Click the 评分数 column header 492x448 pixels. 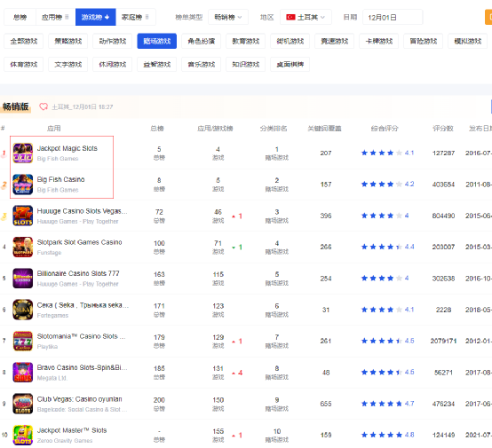[x=443, y=129]
